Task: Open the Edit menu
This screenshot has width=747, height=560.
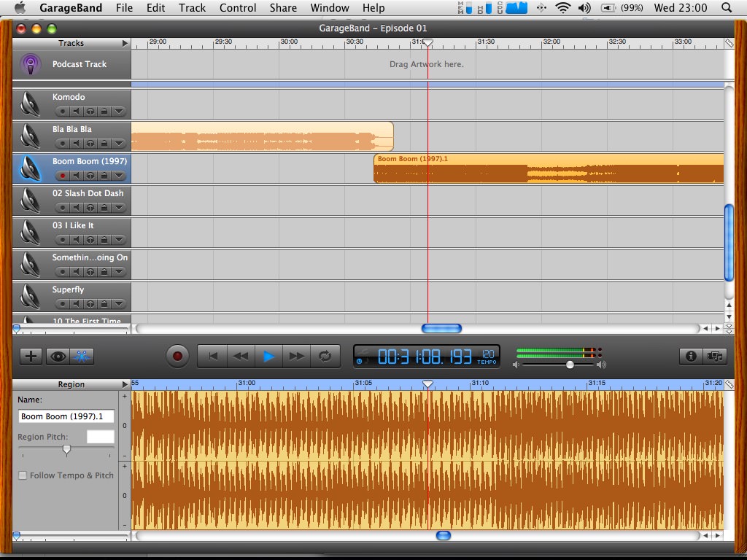Action: pos(156,7)
